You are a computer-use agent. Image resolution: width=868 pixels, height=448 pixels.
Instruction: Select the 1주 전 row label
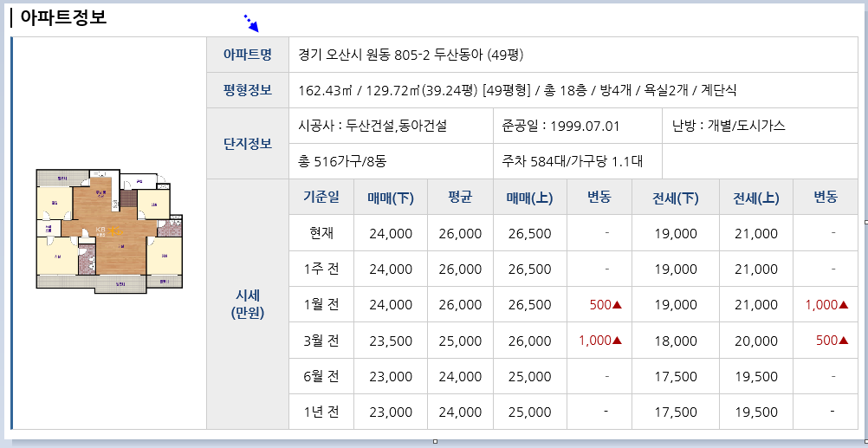321,269
